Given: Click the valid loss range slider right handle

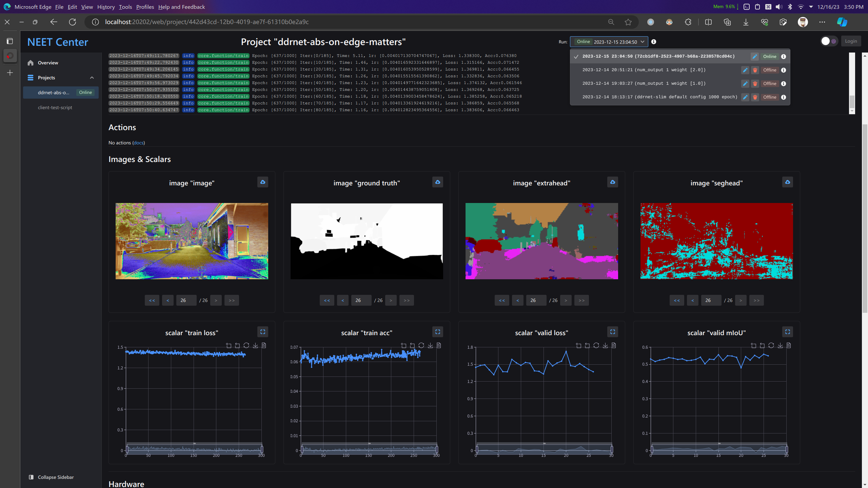Looking at the screenshot, I should (x=612, y=450).
